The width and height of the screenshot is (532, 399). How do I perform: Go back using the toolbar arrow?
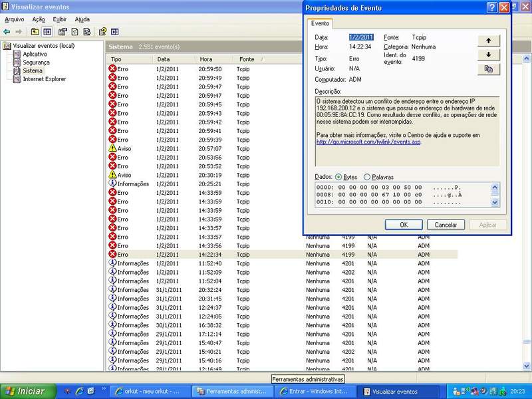7,32
